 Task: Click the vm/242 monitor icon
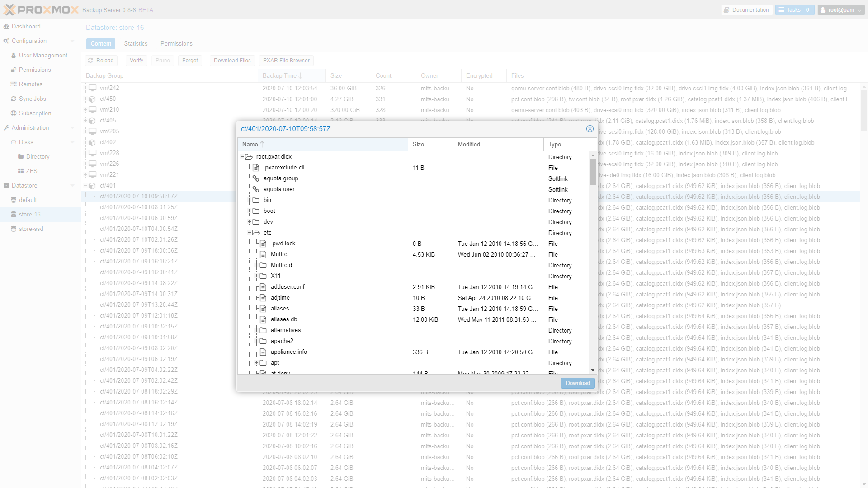click(92, 88)
